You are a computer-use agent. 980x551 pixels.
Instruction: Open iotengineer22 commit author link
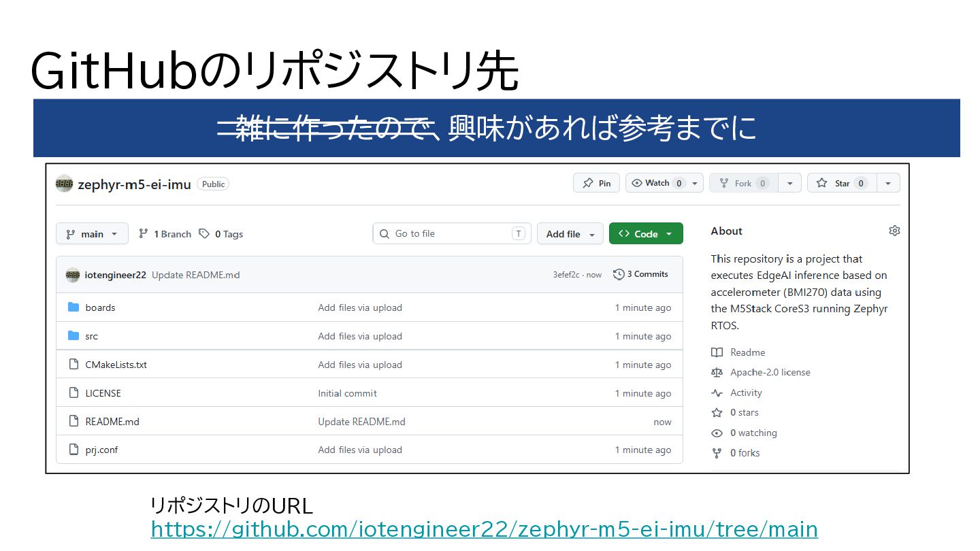pyautogui.click(x=115, y=275)
